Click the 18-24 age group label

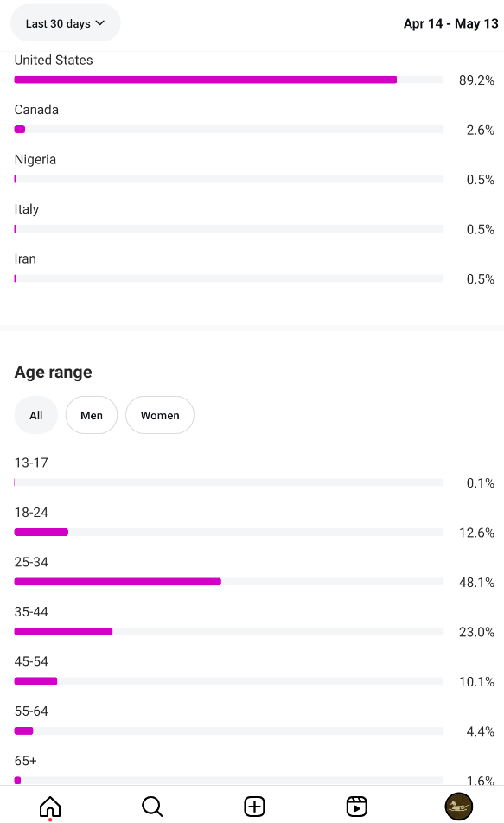coord(31,513)
